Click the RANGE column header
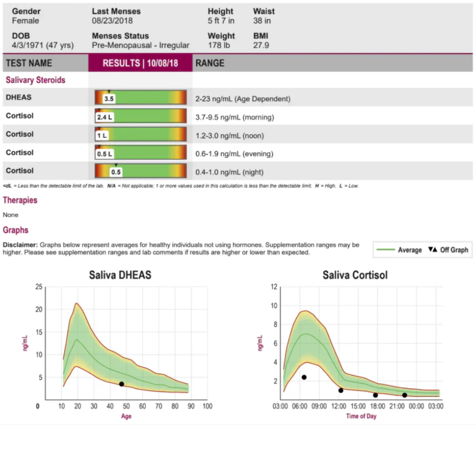Screen dimensions: 476x455 tap(210, 63)
